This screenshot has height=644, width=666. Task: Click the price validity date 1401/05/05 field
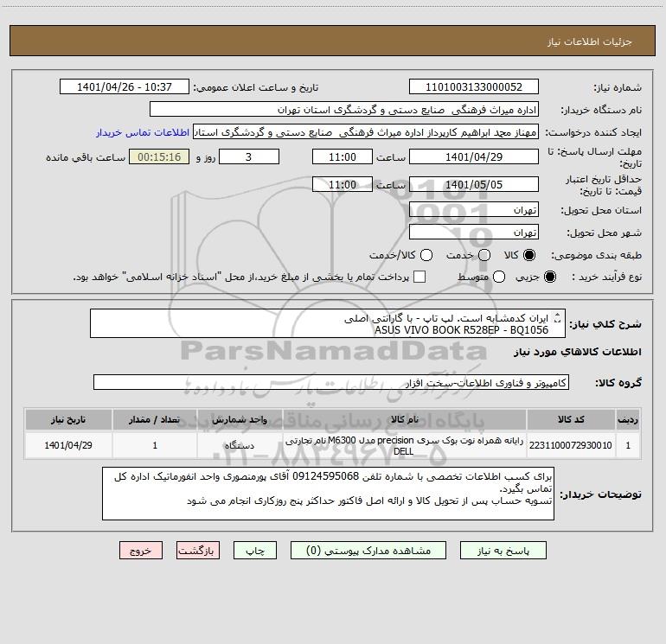474,184
